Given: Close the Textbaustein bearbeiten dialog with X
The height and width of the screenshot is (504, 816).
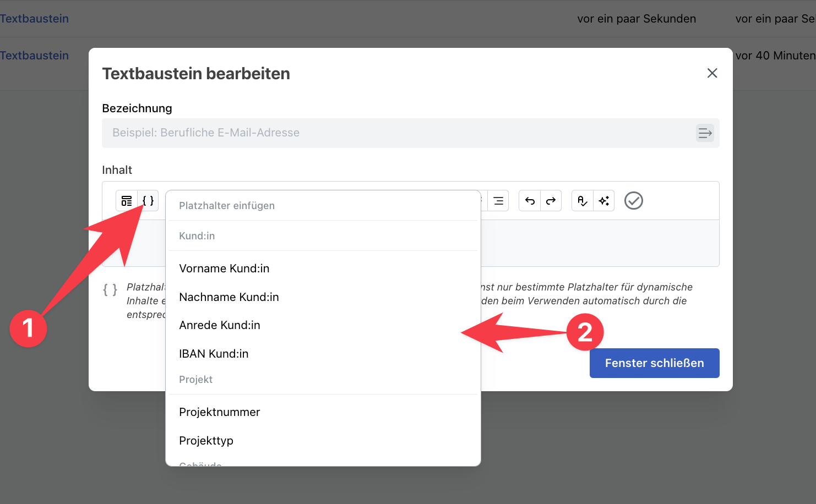Looking at the screenshot, I should [712, 73].
